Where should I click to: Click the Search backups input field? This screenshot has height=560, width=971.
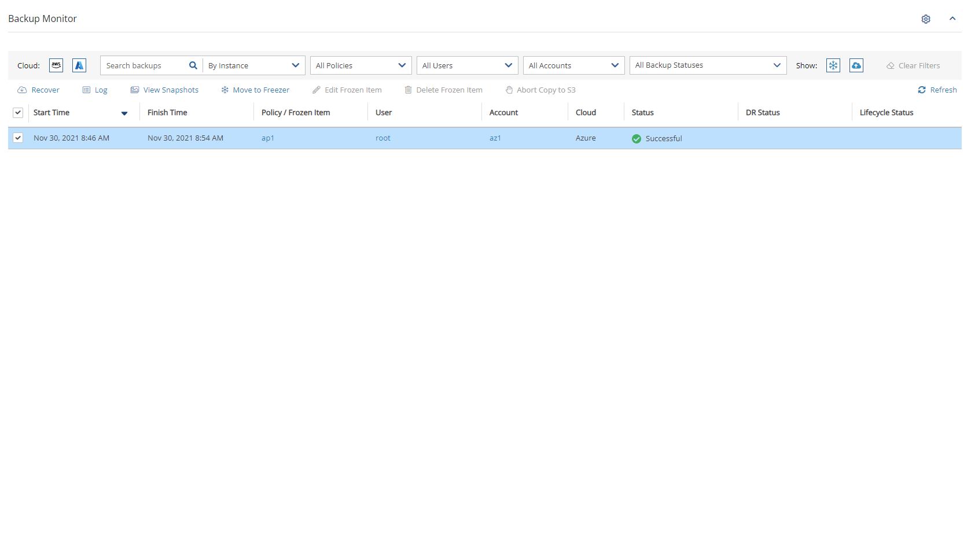(145, 65)
